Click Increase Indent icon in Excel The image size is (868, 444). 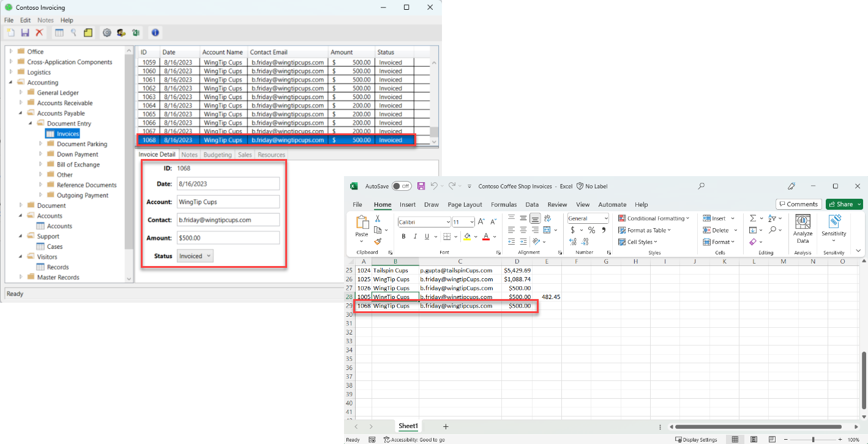523,242
